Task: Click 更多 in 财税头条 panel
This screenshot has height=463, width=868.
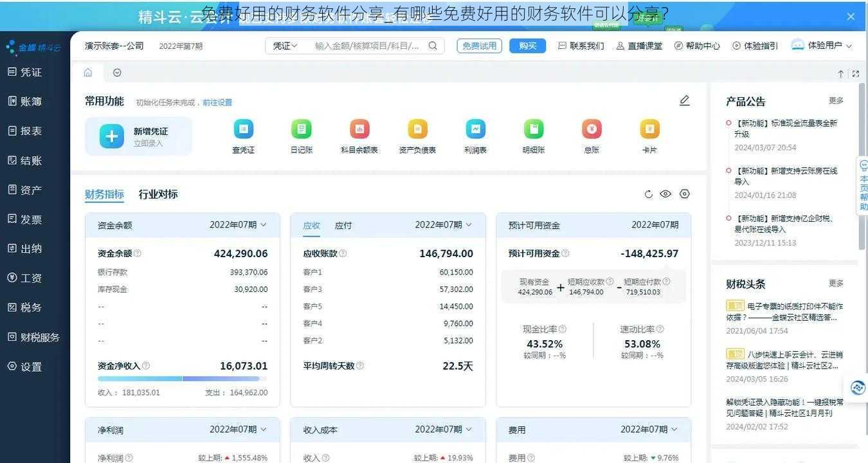Action: pos(836,283)
